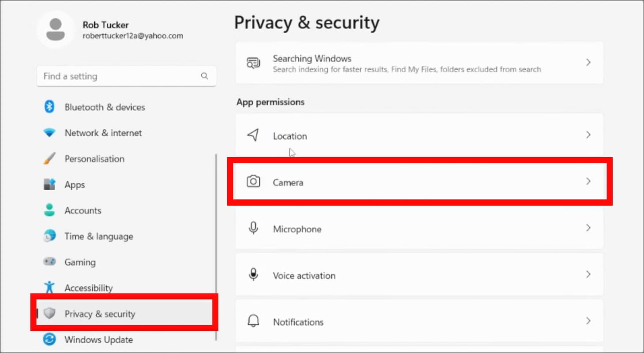Click the Notifications bell icon

pyautogui.click(x=253, y=321)
